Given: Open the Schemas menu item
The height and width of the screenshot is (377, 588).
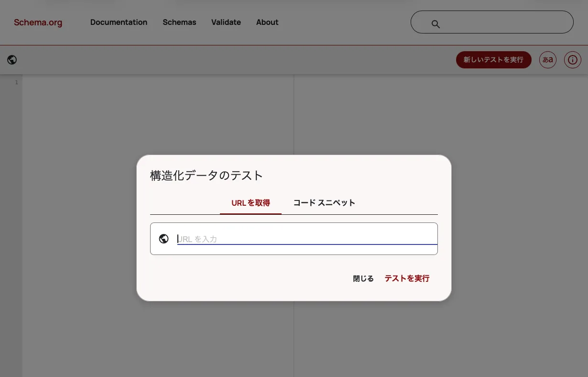Looking at the screenshot, I should point(179,22).
